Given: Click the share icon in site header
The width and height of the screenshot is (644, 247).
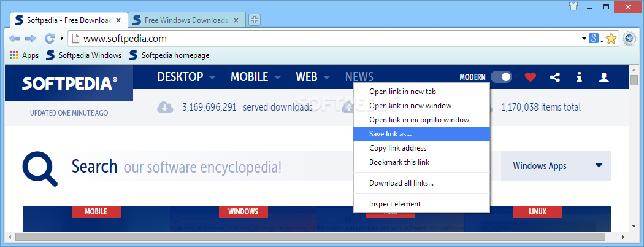Looking at the screenshot, I should 555,77.
